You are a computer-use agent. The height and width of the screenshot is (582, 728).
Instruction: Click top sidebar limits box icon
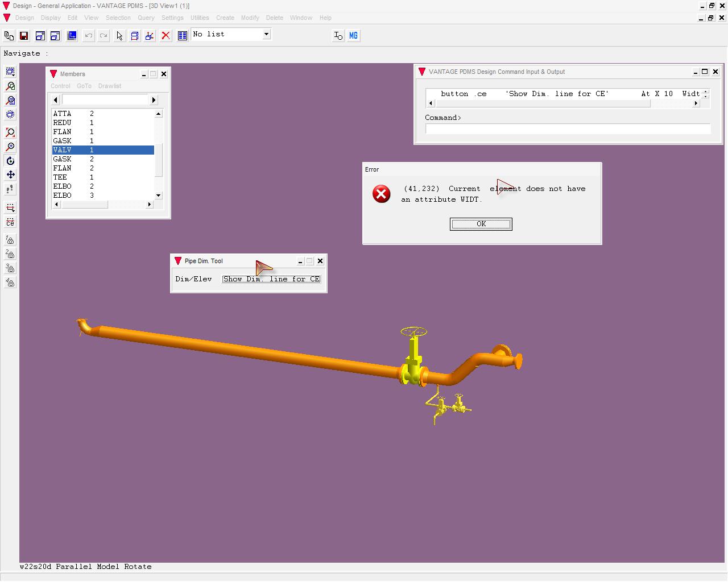tap(10, 72)
